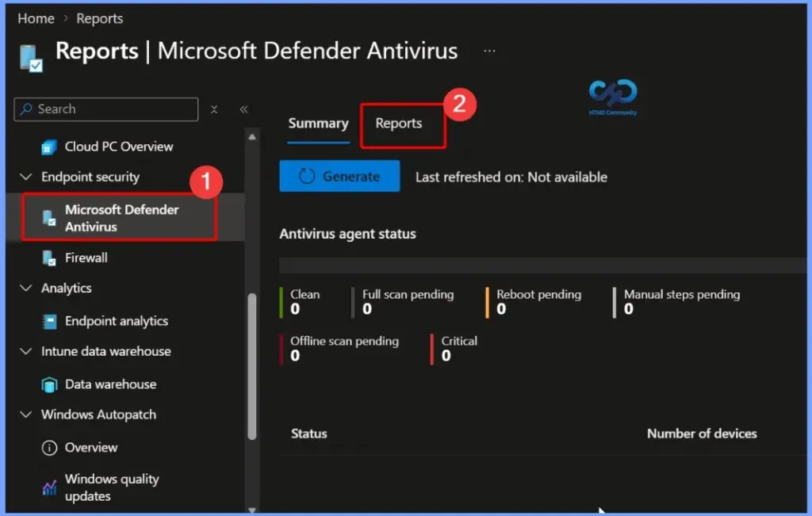Collapse the sidebar with double chevron
812x516 pixels.
[244, 109]
